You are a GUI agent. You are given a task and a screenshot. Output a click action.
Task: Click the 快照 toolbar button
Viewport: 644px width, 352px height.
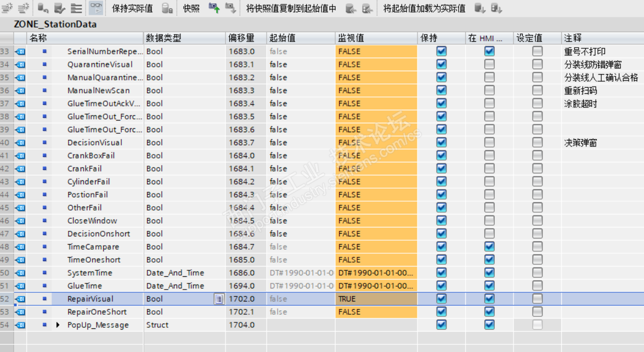point(191,8)
